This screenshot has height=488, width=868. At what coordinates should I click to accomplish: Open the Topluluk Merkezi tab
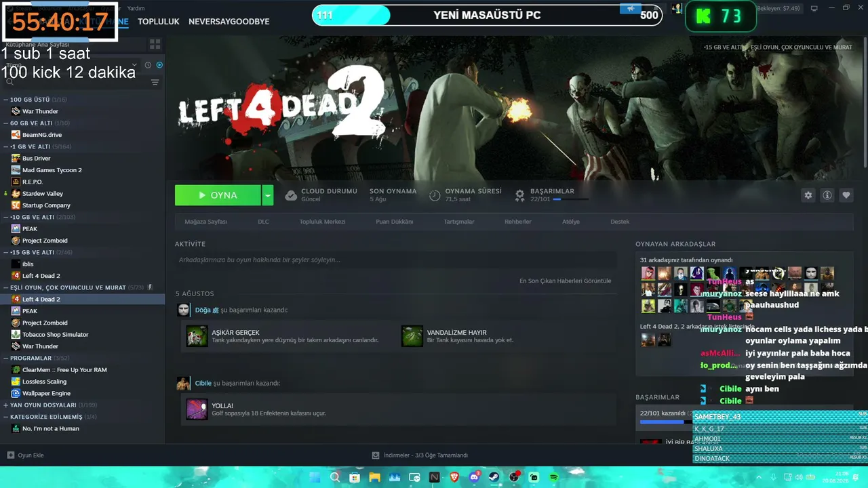click(323, 222)
